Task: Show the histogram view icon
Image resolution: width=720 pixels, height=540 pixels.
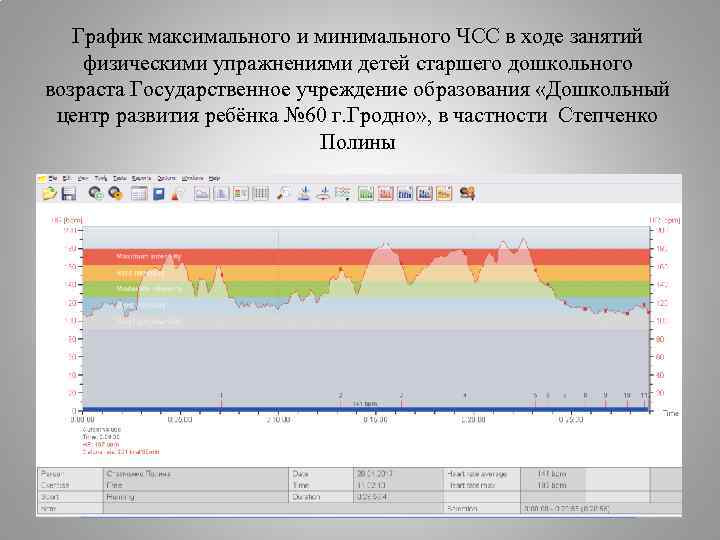Action: 221,193
